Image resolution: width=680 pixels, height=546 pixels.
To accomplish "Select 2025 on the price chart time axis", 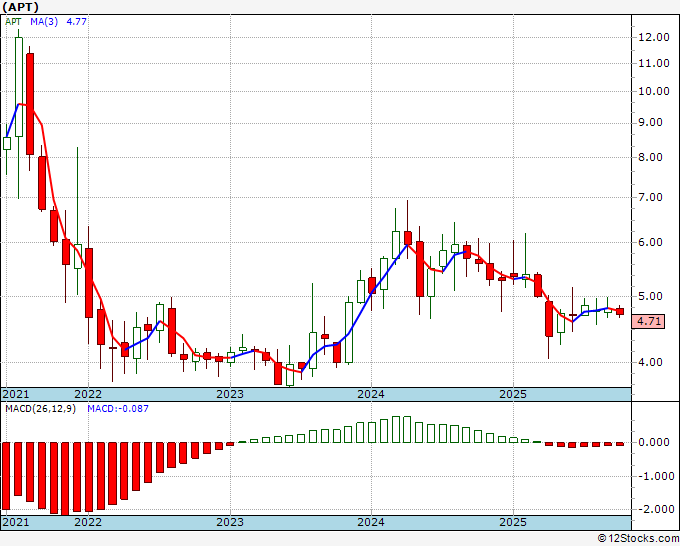I will (x=513, y=394).
